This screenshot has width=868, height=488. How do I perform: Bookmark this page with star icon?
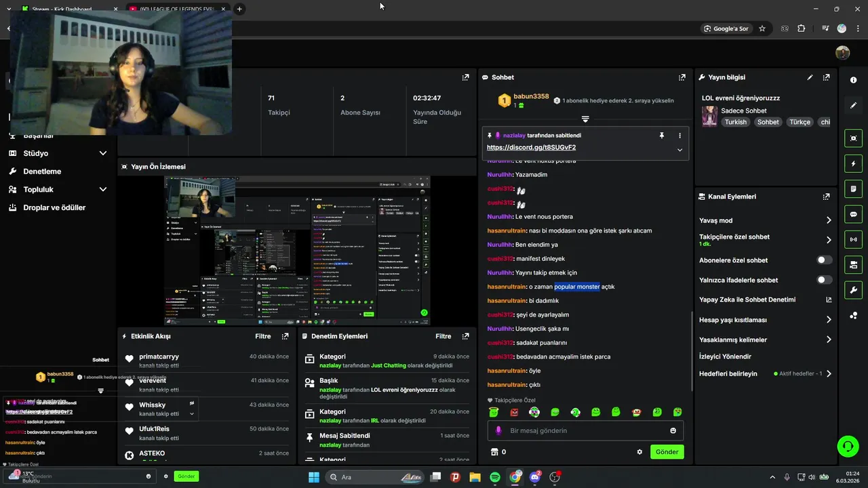[762, 28]
